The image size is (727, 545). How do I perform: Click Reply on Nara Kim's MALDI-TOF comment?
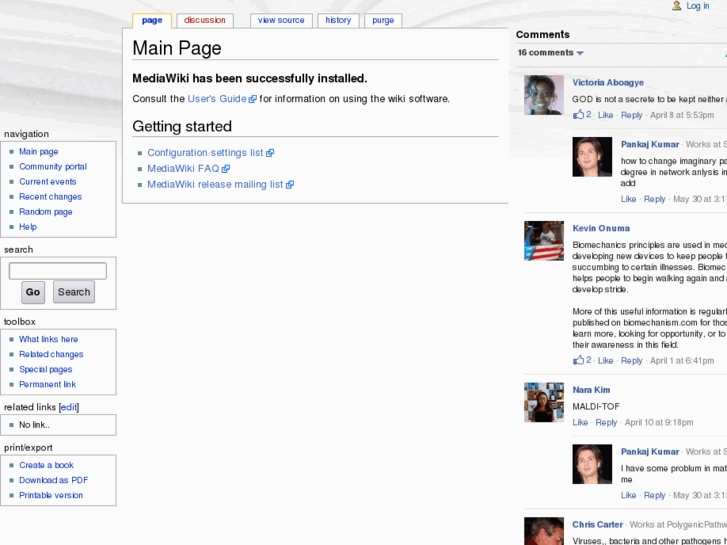point(606,423)
